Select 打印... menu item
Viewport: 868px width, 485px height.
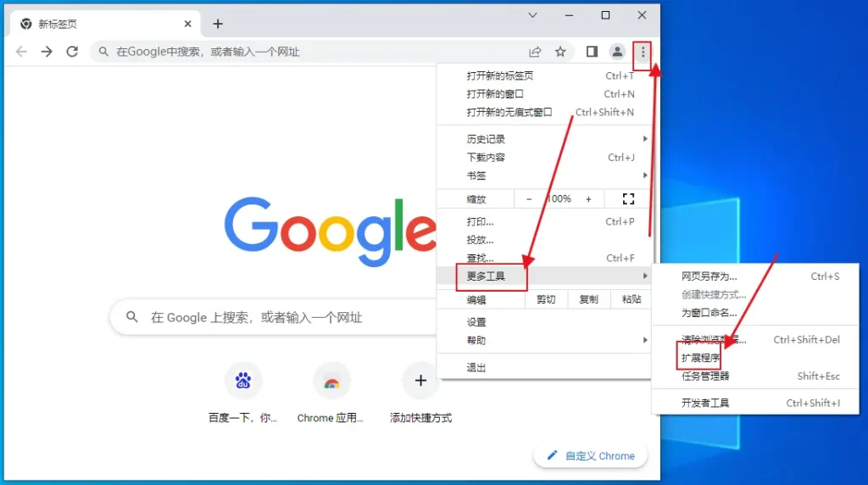tap(545, 221)
